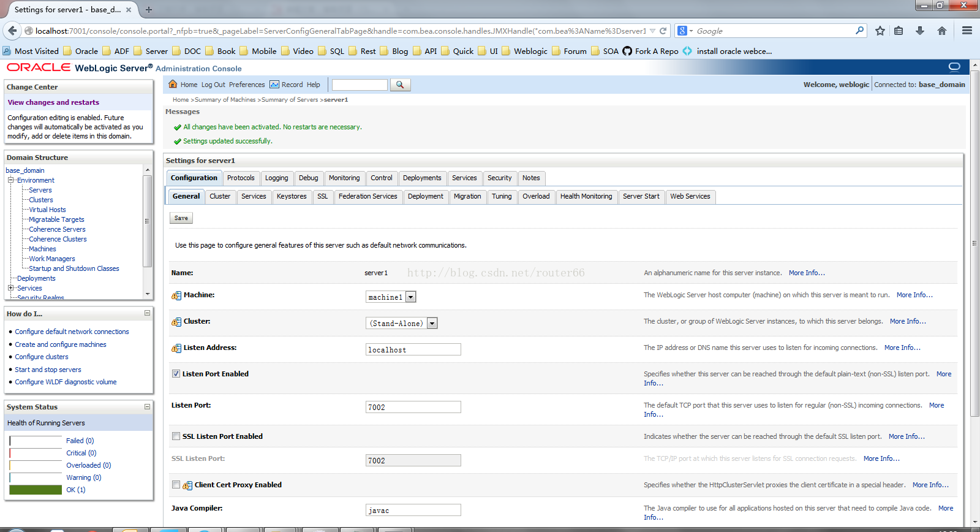980x532 pixels.
Task: Close the Settings for server1 tab
Action: pyautogui.click(x=129, y=10)
